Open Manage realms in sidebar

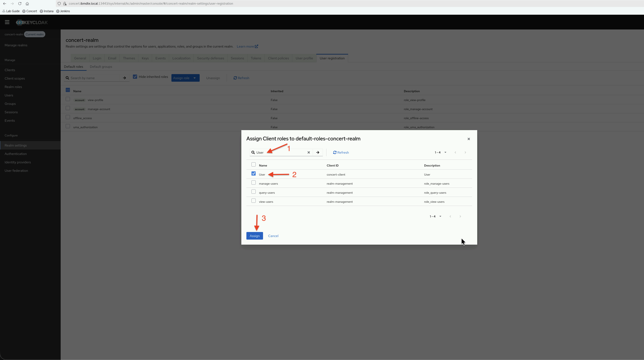[x=16, y=45]
